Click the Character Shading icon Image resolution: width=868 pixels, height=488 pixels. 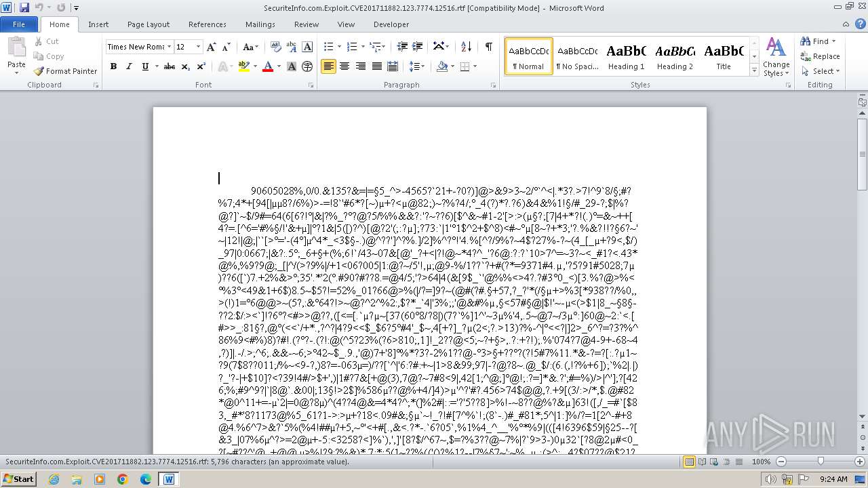(292, 66)
